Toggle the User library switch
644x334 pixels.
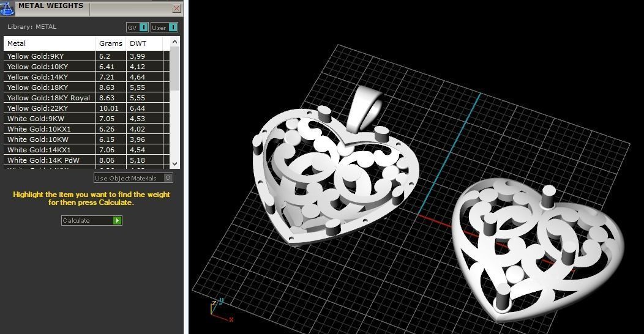click(164, 28)
